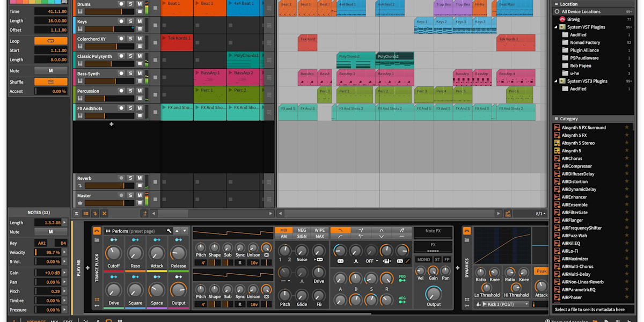Click the orange X icon below track list
The width and height of the screenshot is (644, 322).
(x=104, y=213)
